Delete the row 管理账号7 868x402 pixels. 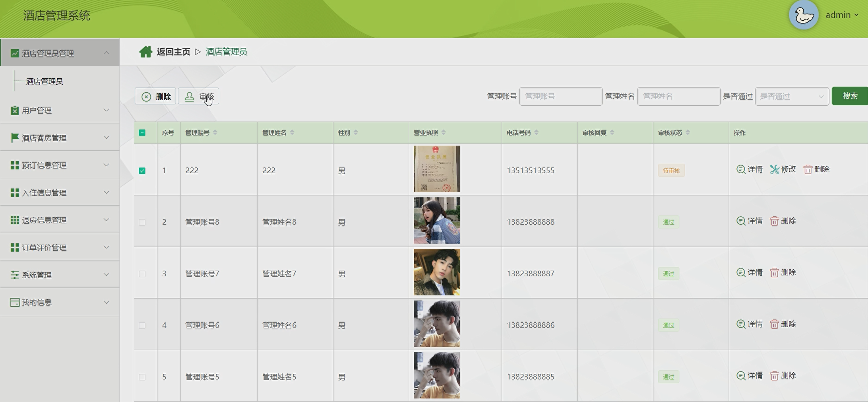click(x=783, y=273)
